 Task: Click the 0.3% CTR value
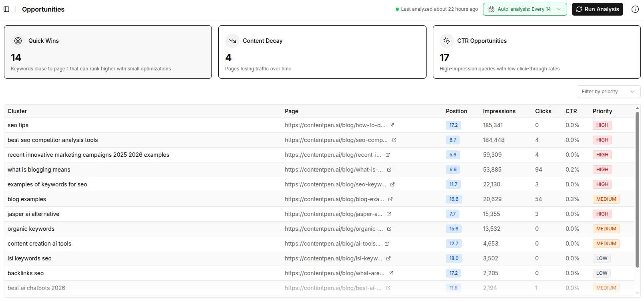(x=572, y=199)
